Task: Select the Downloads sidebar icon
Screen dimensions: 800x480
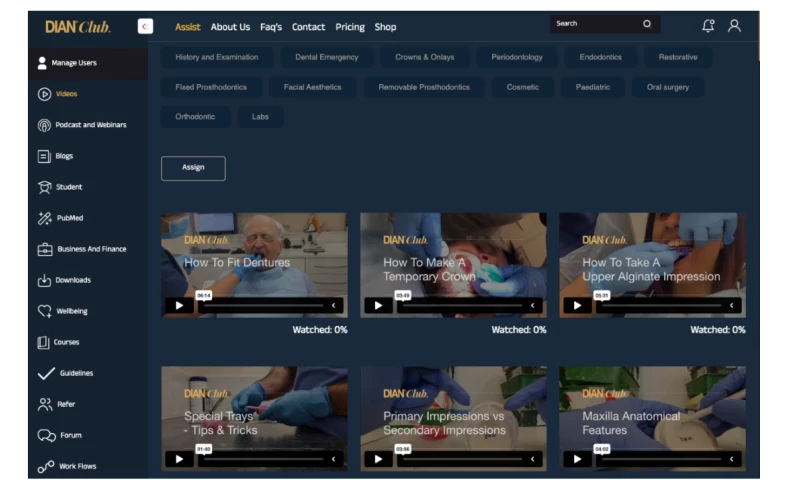Action: pyautogui.click(x=44, y=280)
